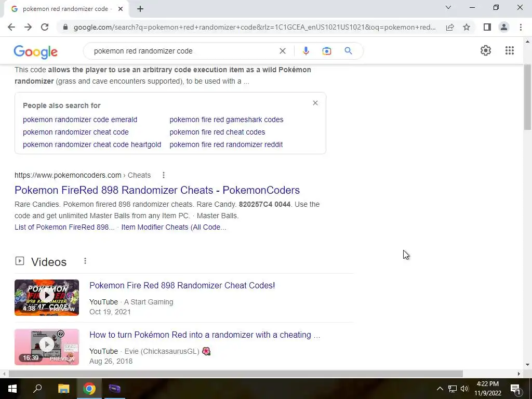Clear the search box text
Viewport: 532px width, 399px height.
[282, 51]
